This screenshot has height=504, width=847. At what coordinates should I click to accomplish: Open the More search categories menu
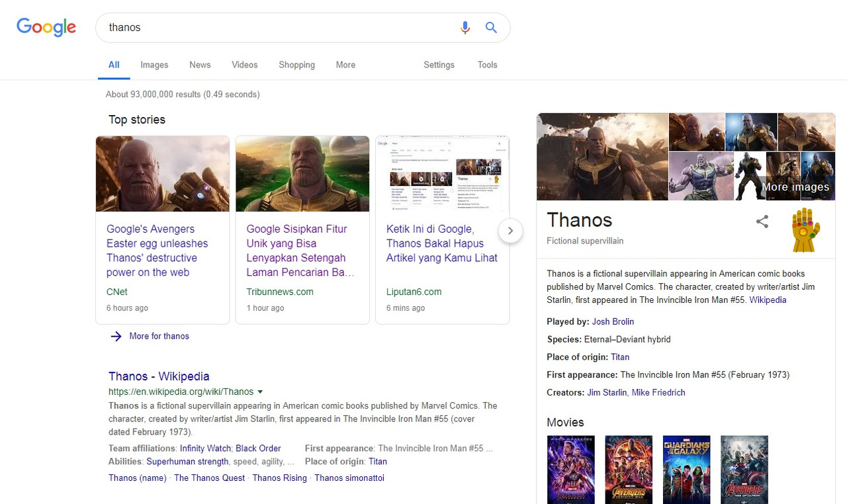point(345,65)
